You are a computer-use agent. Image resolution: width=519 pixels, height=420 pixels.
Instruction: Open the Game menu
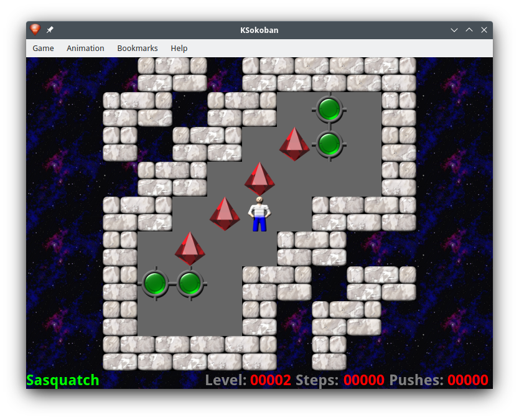pos(43,48)
